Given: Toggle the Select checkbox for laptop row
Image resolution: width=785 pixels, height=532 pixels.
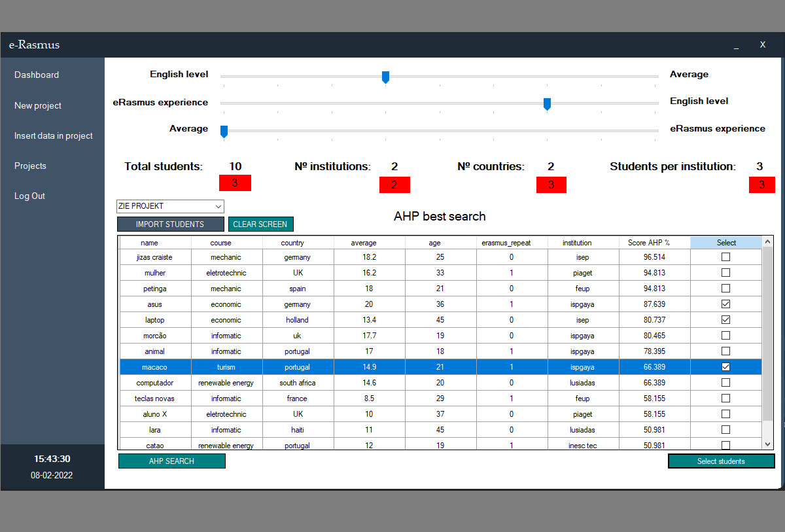Looking at the screenshot, I should point(725,320).
